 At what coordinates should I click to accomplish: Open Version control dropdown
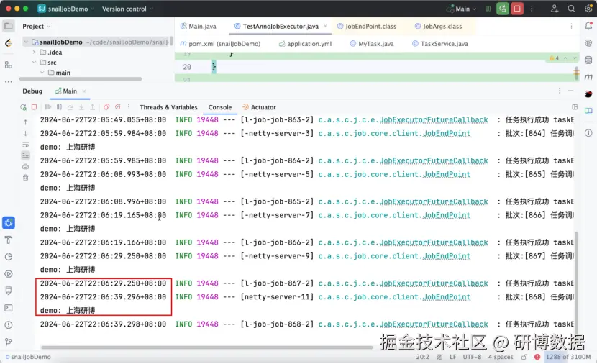pyautogui.click(x=127, y=9)
